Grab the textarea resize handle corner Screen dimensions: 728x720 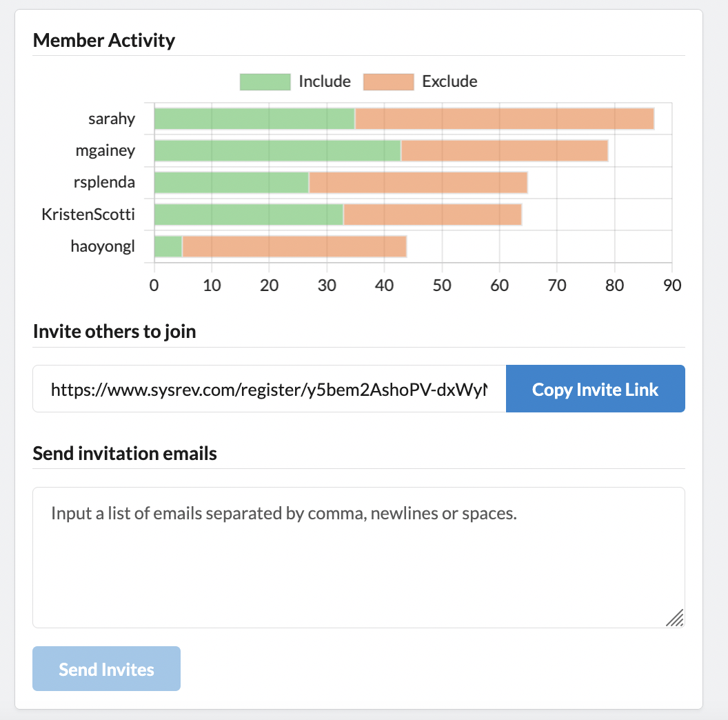(x=676, y=618)
